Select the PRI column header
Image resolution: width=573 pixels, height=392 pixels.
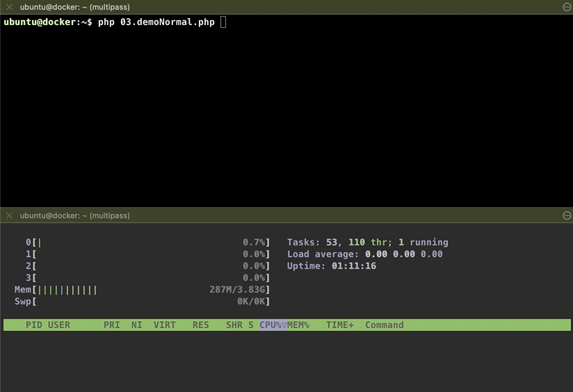tap(111, 325)
